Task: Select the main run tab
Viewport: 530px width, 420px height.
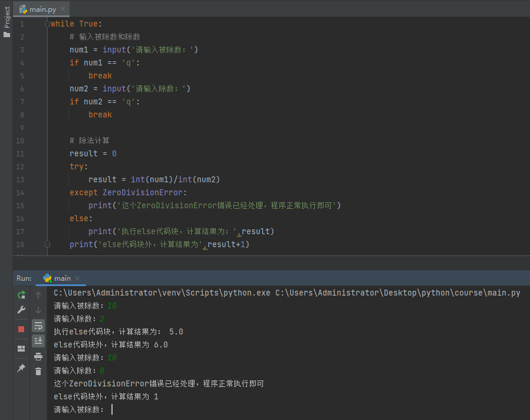Action: (57, 278)
